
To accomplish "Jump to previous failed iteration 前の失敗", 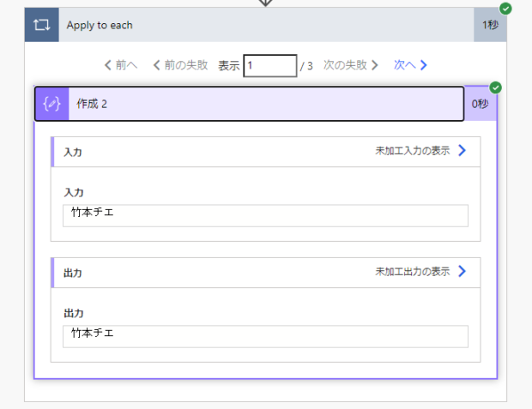I will point(180,65).
